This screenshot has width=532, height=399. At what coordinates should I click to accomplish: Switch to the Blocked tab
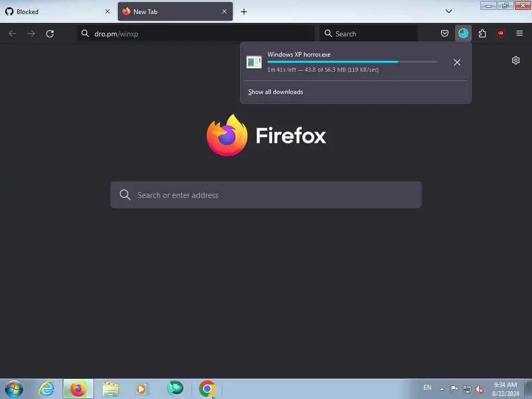tap(57, 11)
